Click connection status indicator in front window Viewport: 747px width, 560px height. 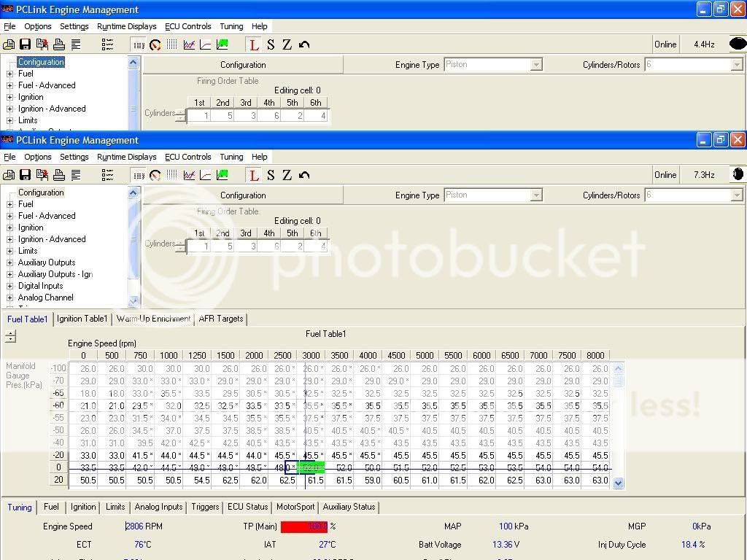click(x=738, y=174)
